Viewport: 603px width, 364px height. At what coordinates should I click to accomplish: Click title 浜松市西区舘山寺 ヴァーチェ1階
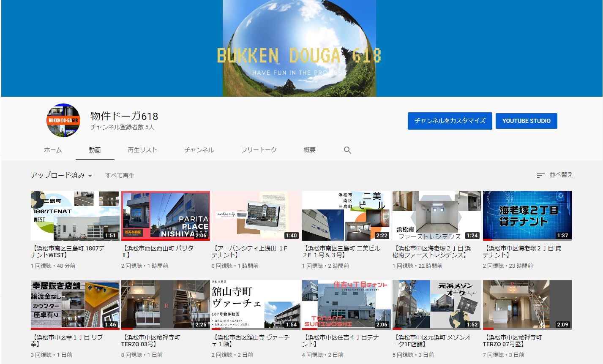(x=251, y=341)
